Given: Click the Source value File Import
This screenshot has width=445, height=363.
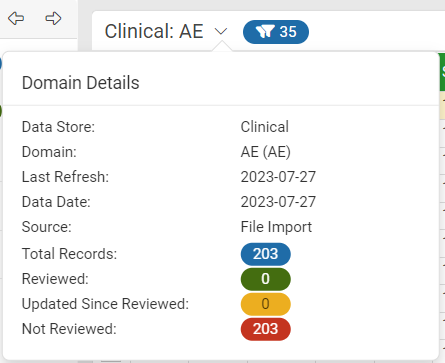Looking at the screenshot, I should (x=276, y=227).
